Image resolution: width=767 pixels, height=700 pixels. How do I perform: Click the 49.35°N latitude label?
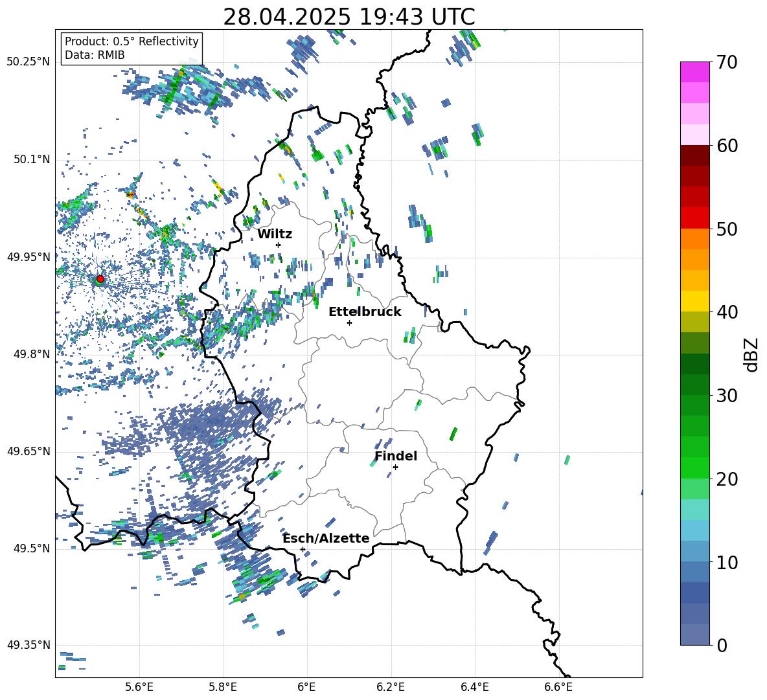29,645
